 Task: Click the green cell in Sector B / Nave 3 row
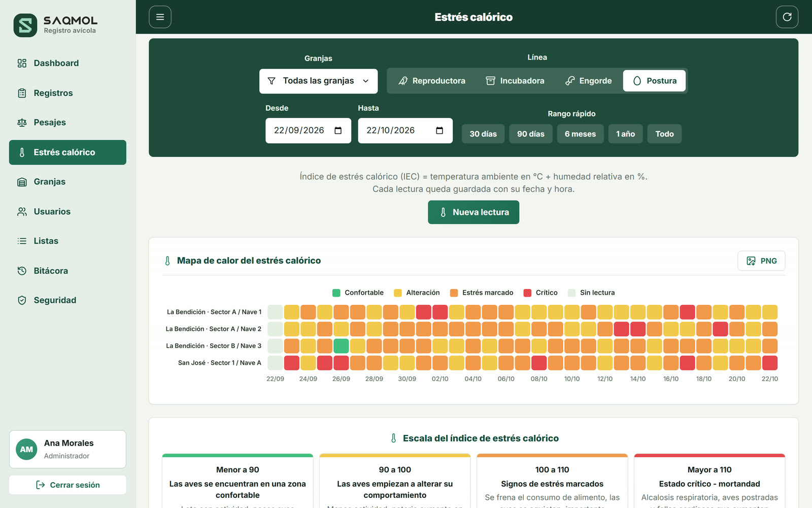(341, 346)
